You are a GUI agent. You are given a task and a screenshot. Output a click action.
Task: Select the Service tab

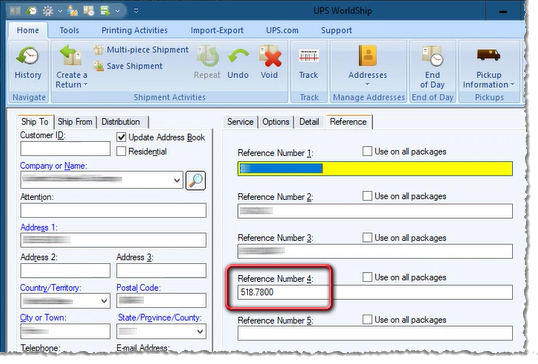(240, 121)
